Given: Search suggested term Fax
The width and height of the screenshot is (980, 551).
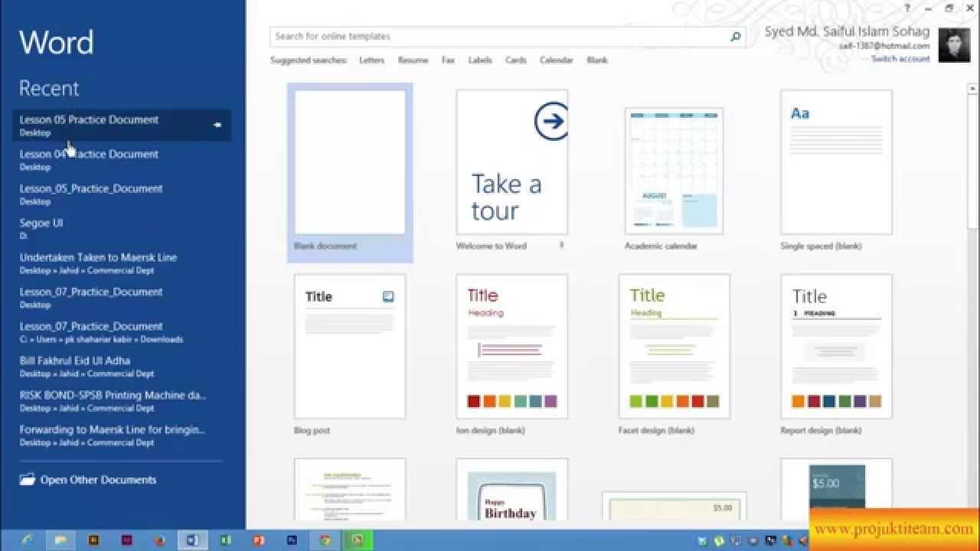Looking at the screenshot, I should coord(448,60).
